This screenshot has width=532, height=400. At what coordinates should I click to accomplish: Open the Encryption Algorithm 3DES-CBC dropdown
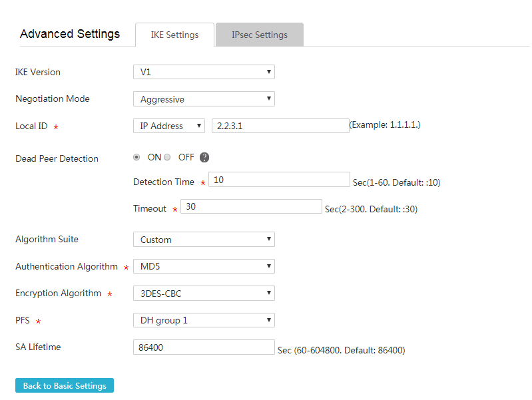click(x=204, y=293)
